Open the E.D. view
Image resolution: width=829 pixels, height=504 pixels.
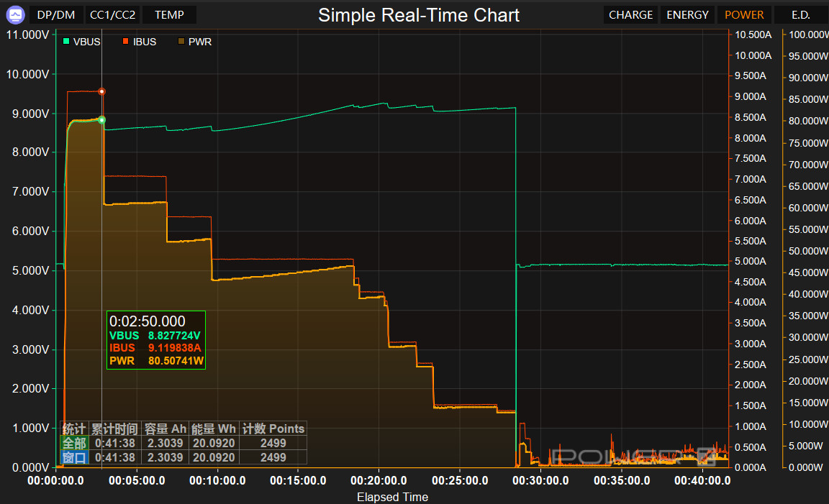coord(800,15)
